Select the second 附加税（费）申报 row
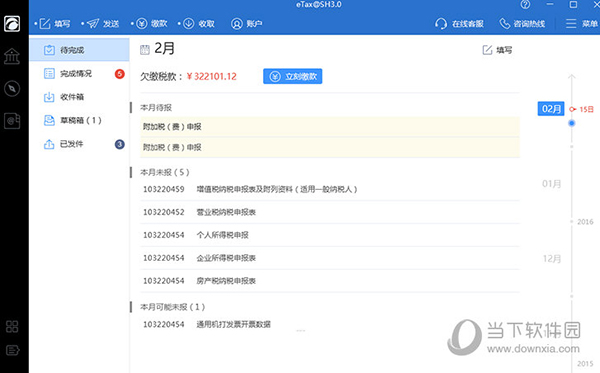Viewport: 600px width, 373px height. point(330,147)
